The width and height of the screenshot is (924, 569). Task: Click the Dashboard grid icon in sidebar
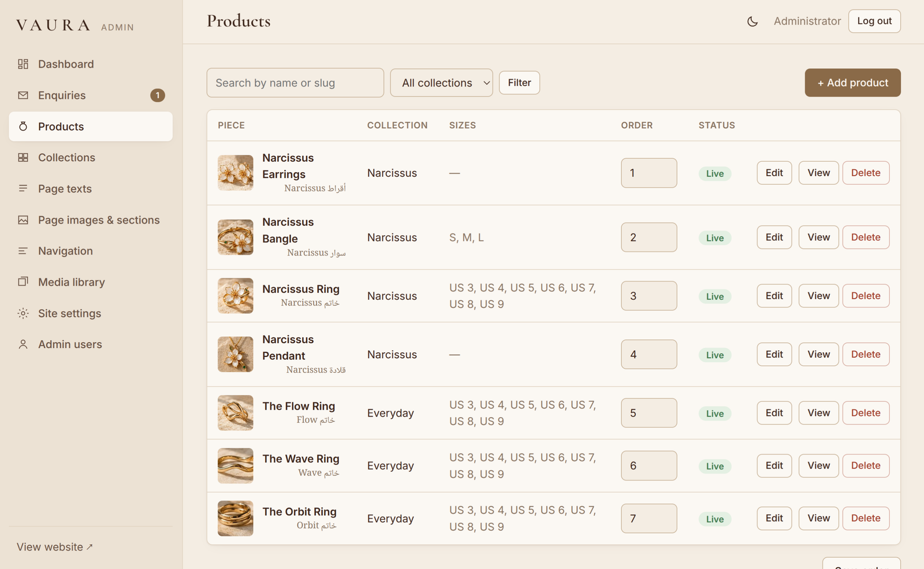(23, 64)
